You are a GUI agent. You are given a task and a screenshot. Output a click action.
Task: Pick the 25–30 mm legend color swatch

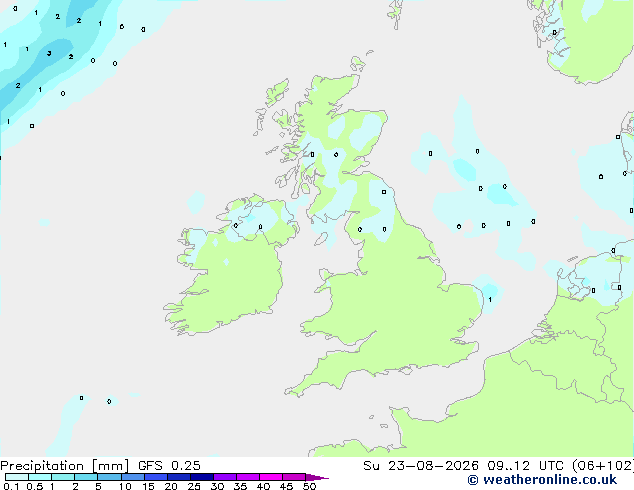tap(201, 477)
